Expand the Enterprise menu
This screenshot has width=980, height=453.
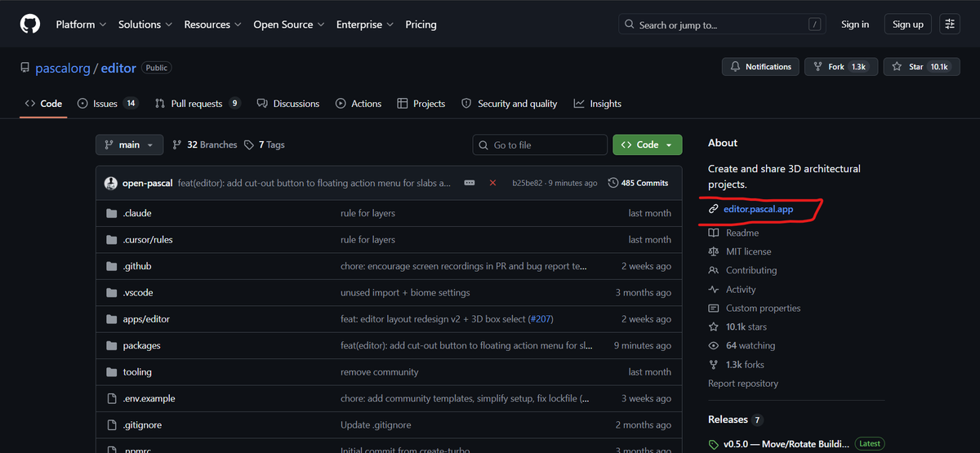click(x=365, y=24)
